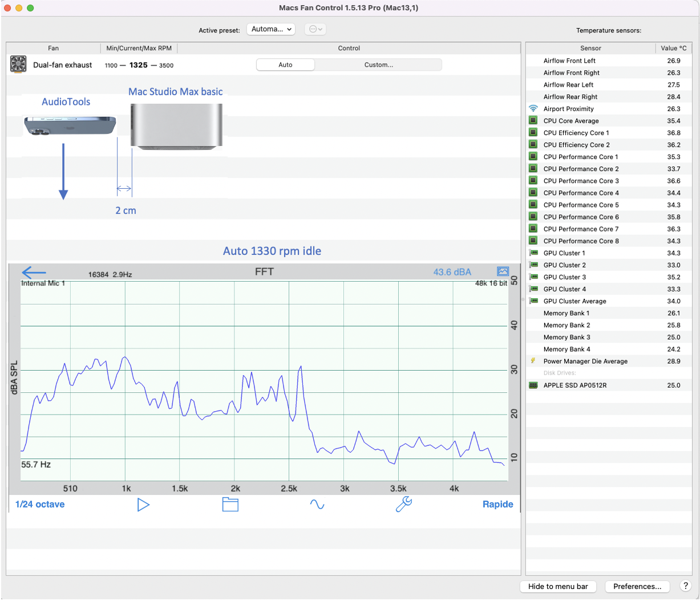Select the CPU Performance Core 7 row
This screenshot has width=700, height=601.
(x=609, y=229)
